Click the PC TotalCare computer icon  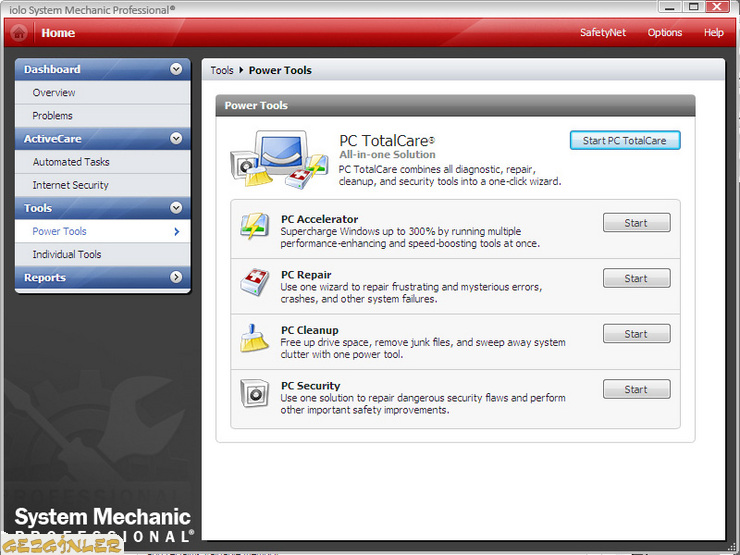(277, 158)
